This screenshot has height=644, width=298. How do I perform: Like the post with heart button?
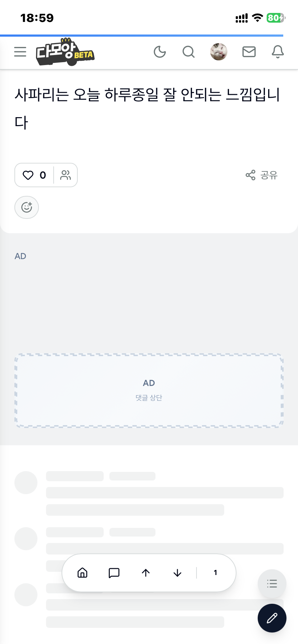(x=34, y=175)
